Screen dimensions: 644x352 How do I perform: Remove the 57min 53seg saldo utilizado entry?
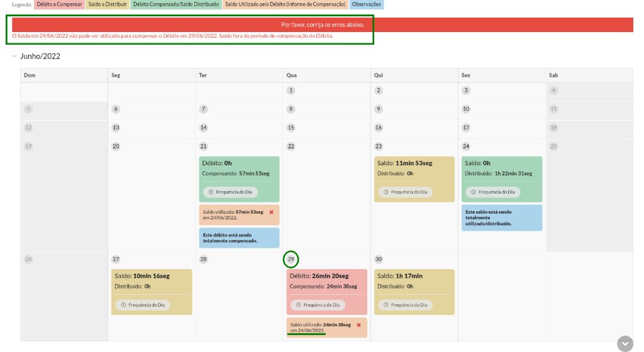(x=271, y=212)
